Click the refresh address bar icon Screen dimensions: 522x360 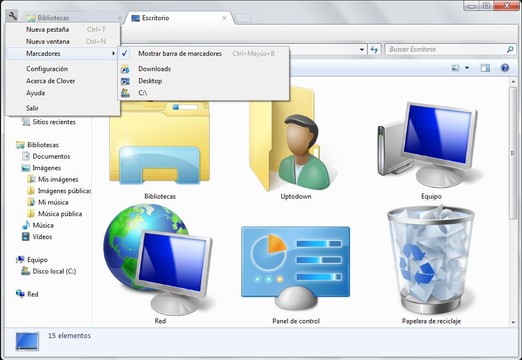point(374,50)
